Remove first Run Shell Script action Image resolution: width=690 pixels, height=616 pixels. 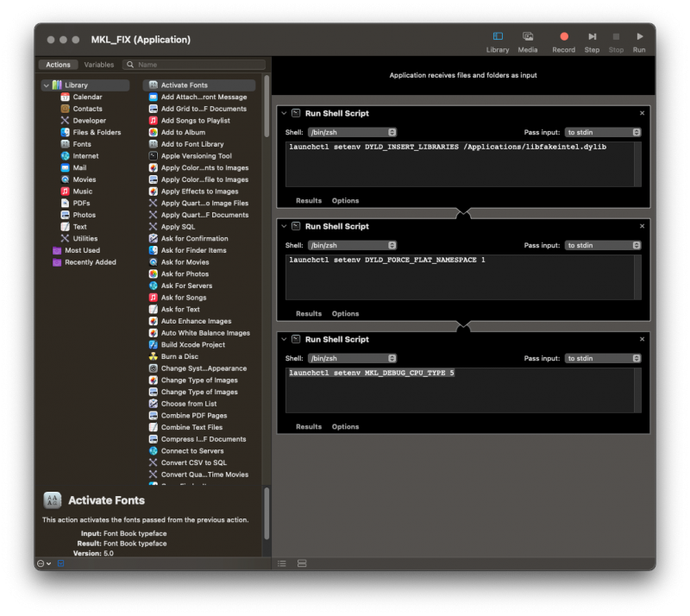pos(642,113)
